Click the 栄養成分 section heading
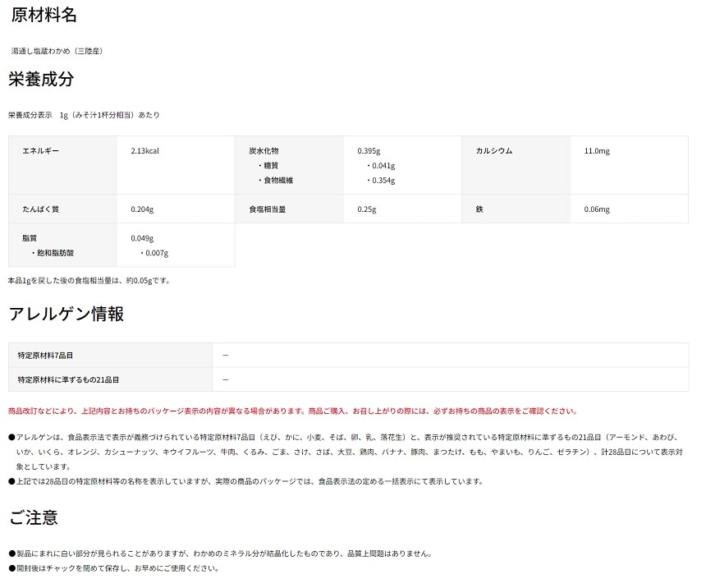The image size is (706, 588). pos(41,80)
